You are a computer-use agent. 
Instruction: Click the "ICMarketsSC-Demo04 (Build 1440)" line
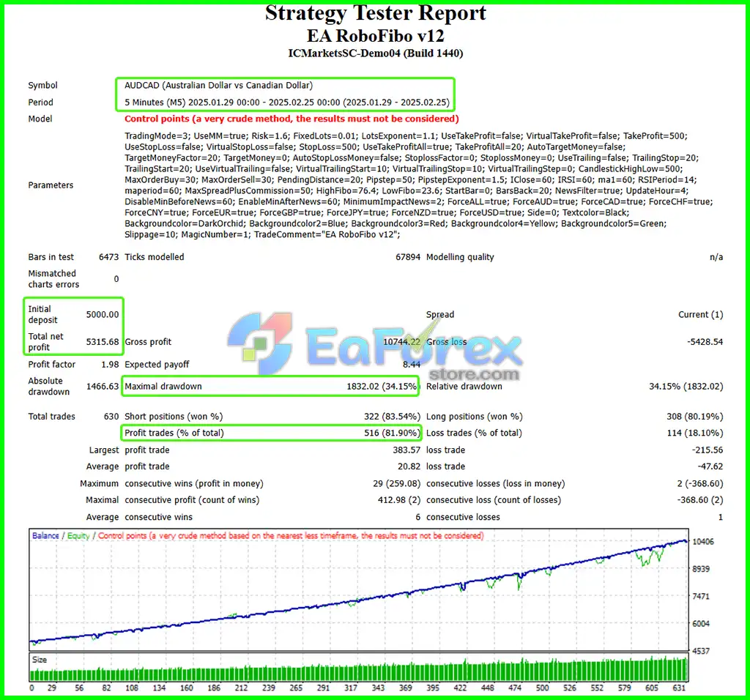tap(376, 53)
